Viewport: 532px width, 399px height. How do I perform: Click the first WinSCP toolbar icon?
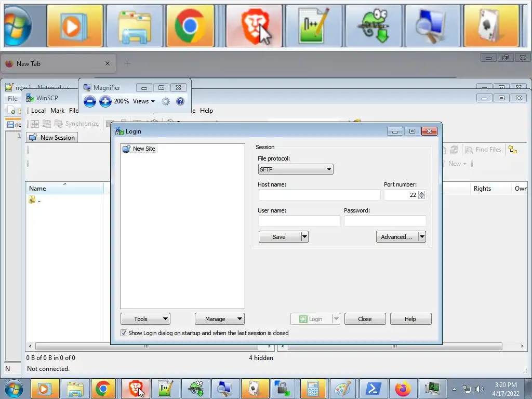[35, 124]
